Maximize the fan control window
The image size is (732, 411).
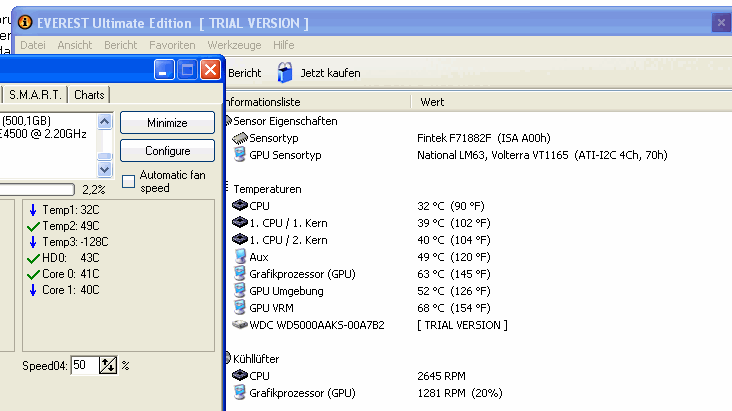187,71
